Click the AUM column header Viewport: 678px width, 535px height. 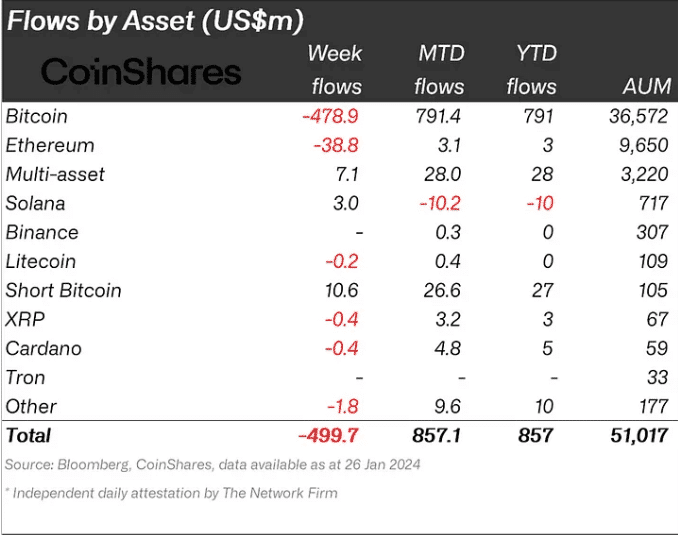[642, 87]
